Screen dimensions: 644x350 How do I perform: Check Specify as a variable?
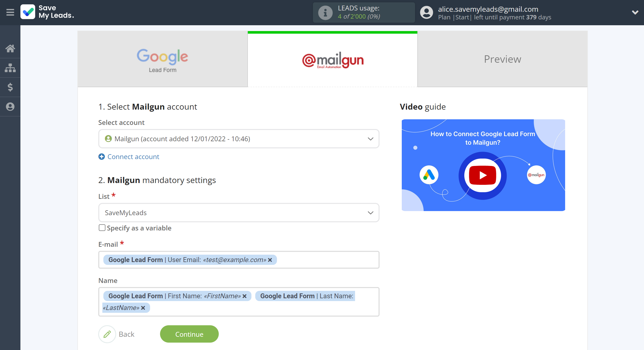coord(102,228)
